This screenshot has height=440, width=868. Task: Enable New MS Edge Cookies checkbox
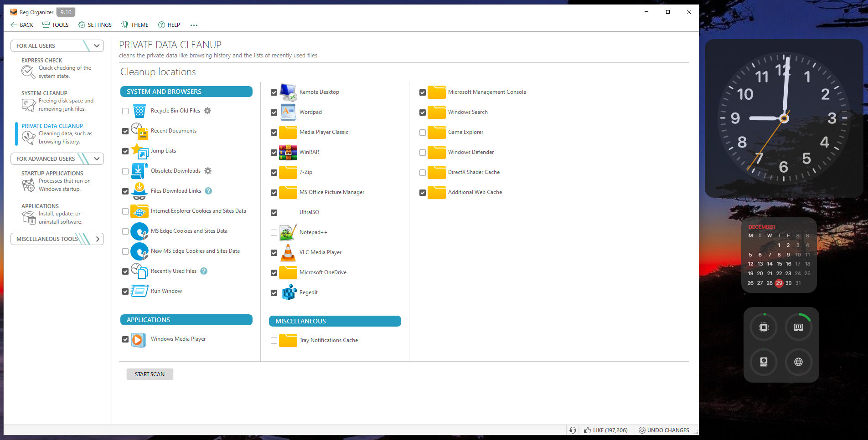click(x=125, y=251)
